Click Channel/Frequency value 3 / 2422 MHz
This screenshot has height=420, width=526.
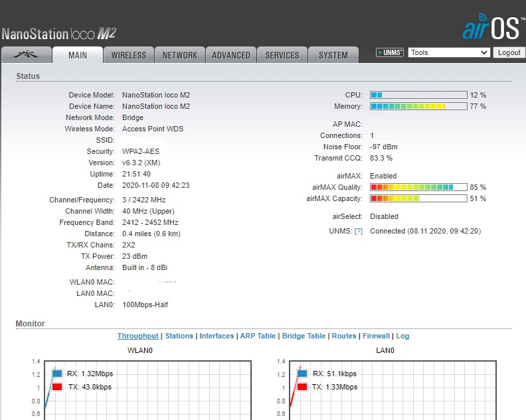click(144, 200)
